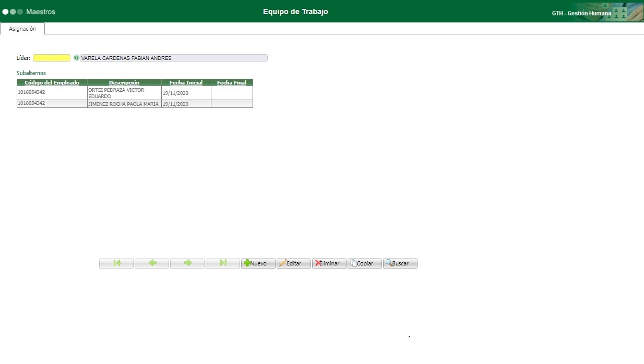Go to the first record

[116, 263]
